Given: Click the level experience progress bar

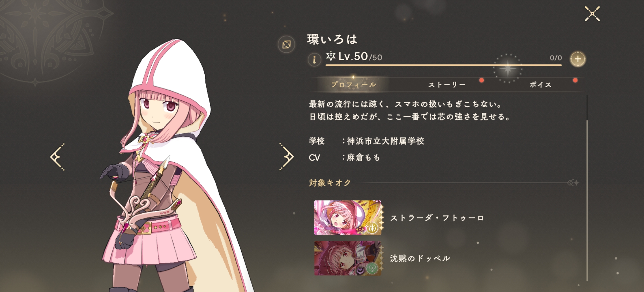Looking at the screenshot, I should [x=444, y=65].
